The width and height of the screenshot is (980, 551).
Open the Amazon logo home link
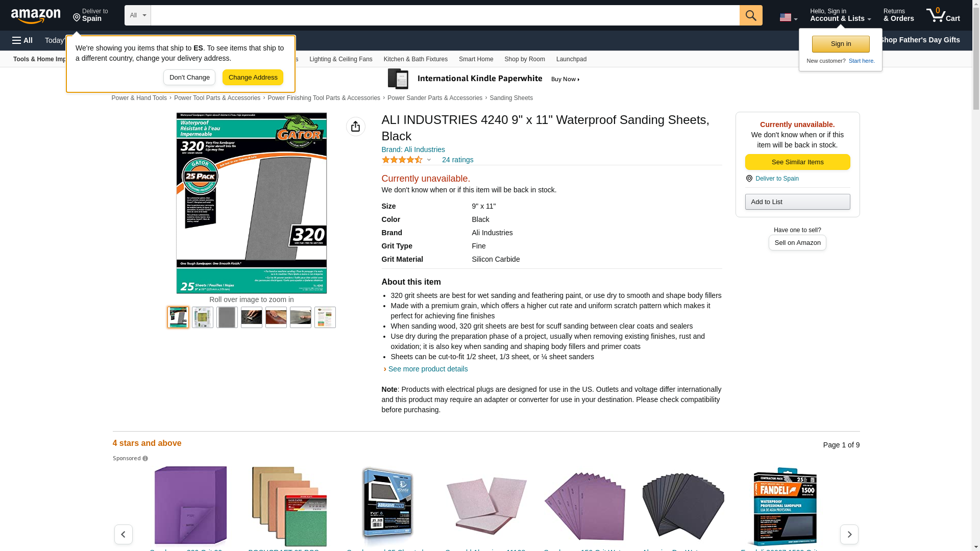point(36,16)
